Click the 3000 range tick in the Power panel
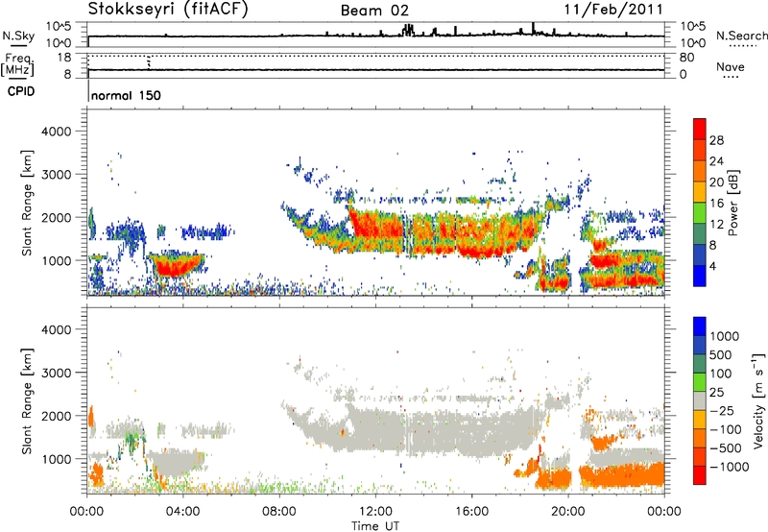 pyautogui.click(x=57, y=175)
